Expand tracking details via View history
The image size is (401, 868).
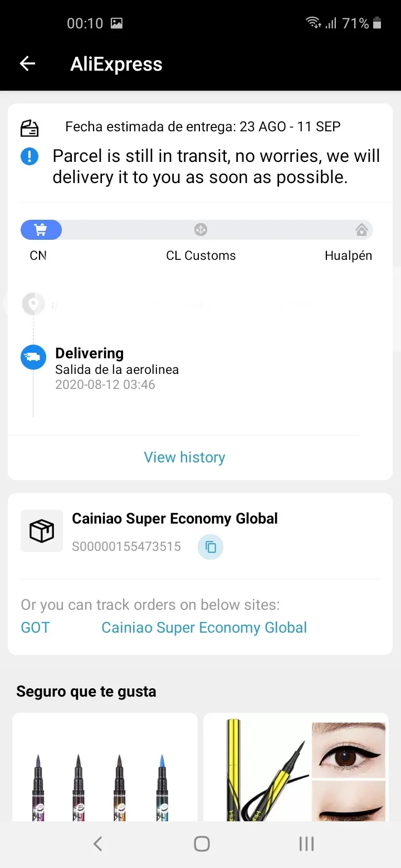coord(184,457)
